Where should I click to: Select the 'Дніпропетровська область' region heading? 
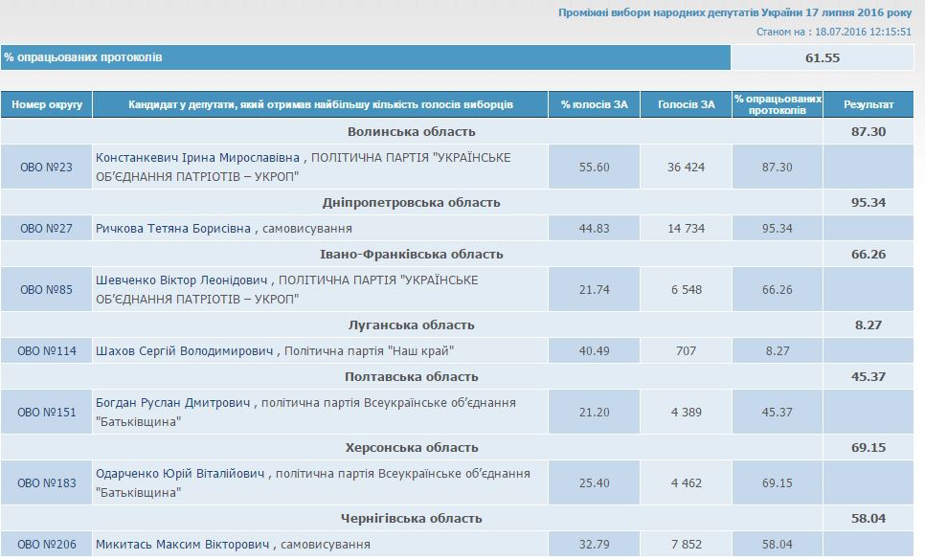coord(411,203)
